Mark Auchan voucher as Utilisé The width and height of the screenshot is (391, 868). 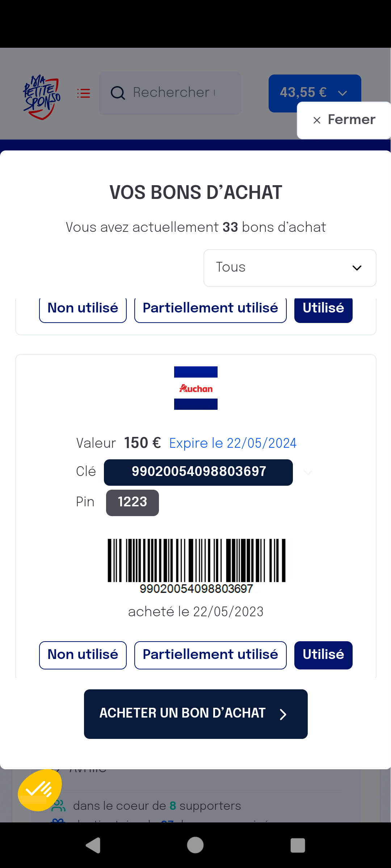(323, 655)
